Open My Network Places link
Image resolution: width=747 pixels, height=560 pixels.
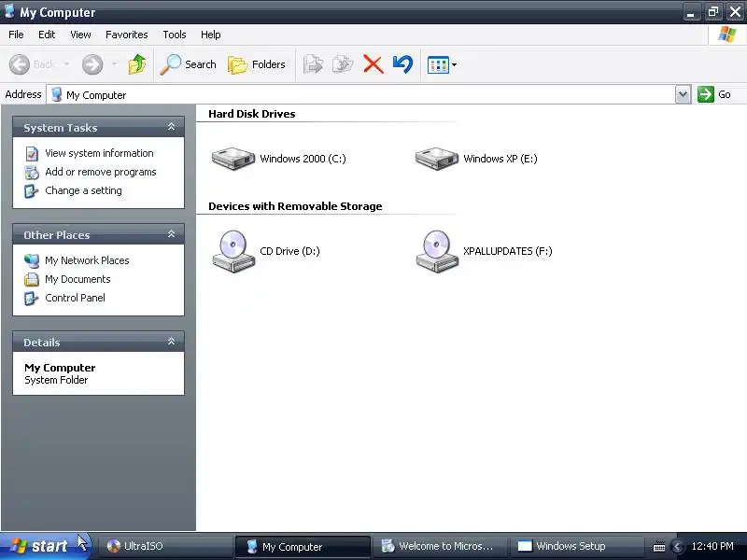[x=87, y=260]
